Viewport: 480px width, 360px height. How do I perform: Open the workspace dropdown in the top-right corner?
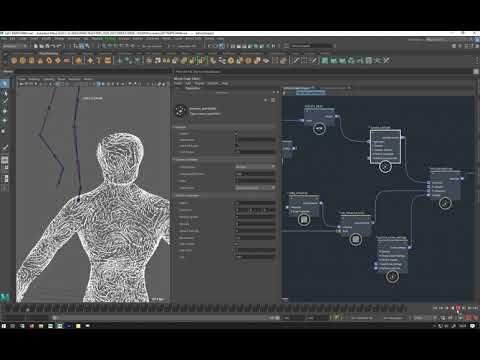click(439, 39)
